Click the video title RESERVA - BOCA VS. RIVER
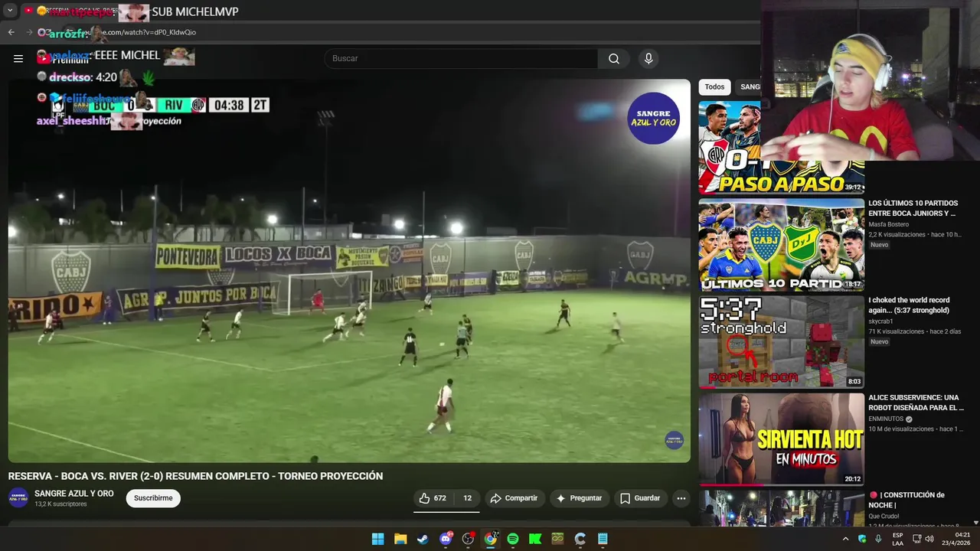Screen dimensions: 980x551 pos(195,476)
